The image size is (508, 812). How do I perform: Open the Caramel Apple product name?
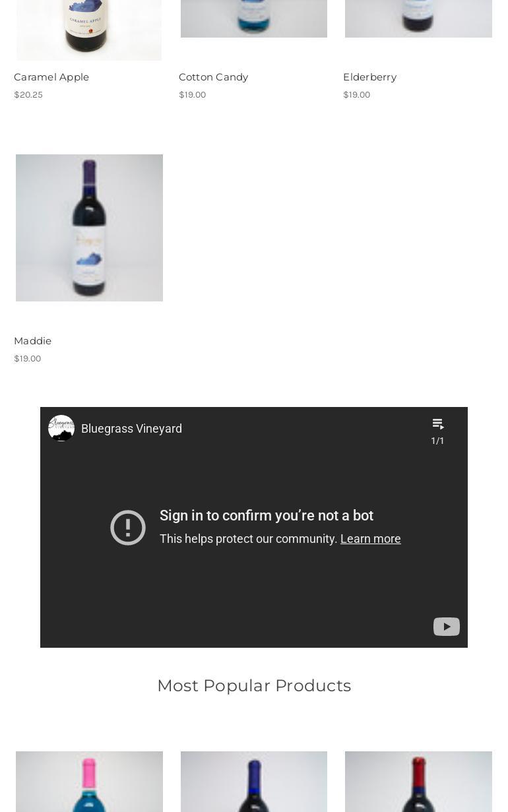(x=51, y=77)
